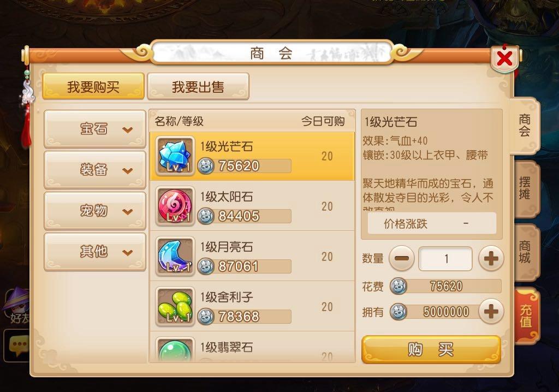The image size is (559, 392).
Task: Click the yellow 购买 button
Action: tap(431, 350)
